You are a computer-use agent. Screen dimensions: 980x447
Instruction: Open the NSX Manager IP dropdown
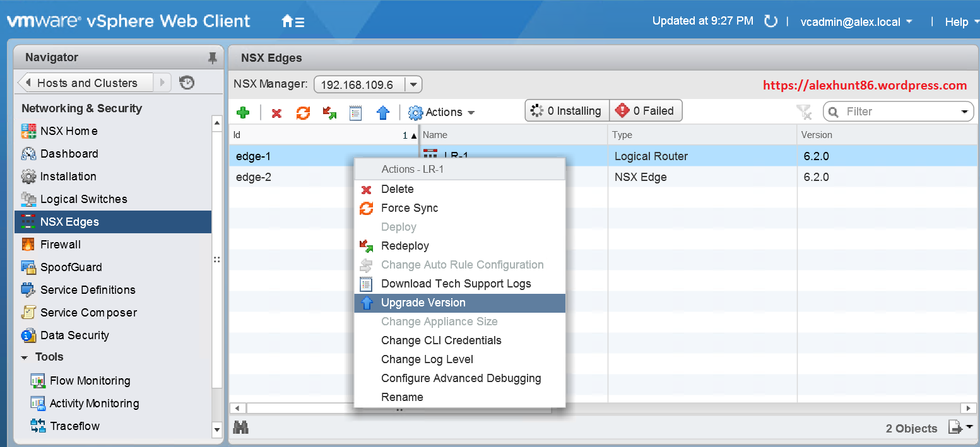413,84
